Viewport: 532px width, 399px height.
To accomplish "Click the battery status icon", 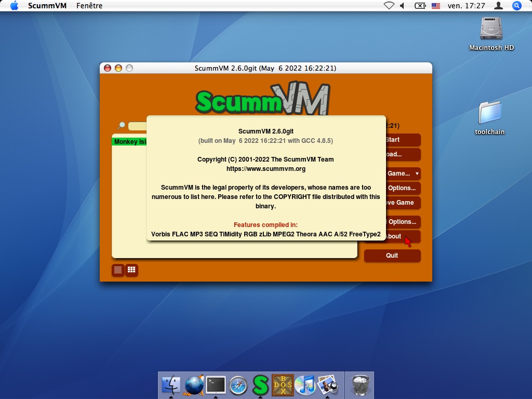I will pyautogui.click(x=420, y=5).
